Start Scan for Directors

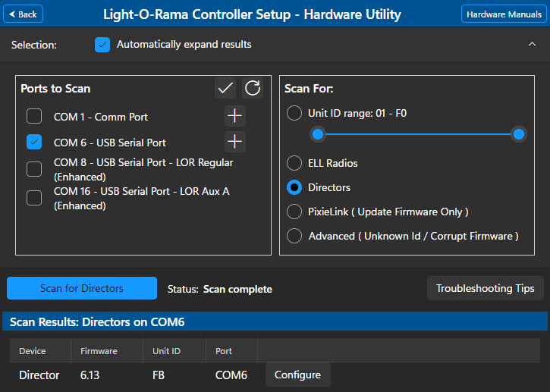pos(81,288)
